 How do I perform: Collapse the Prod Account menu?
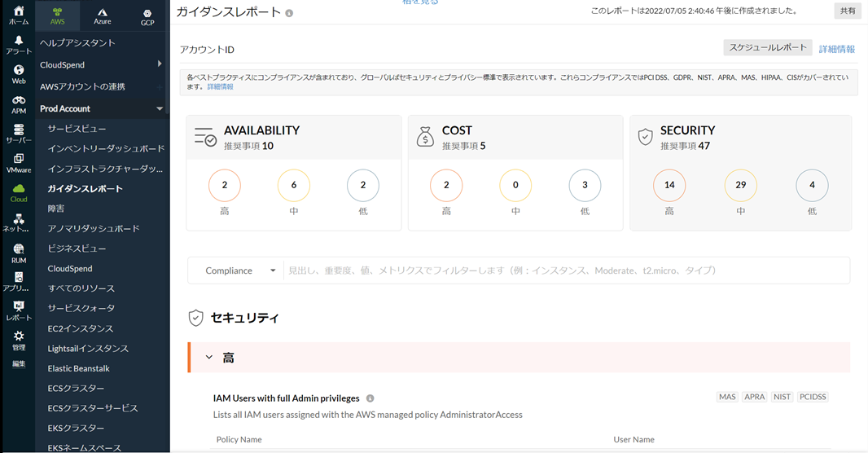pos(160,108)
